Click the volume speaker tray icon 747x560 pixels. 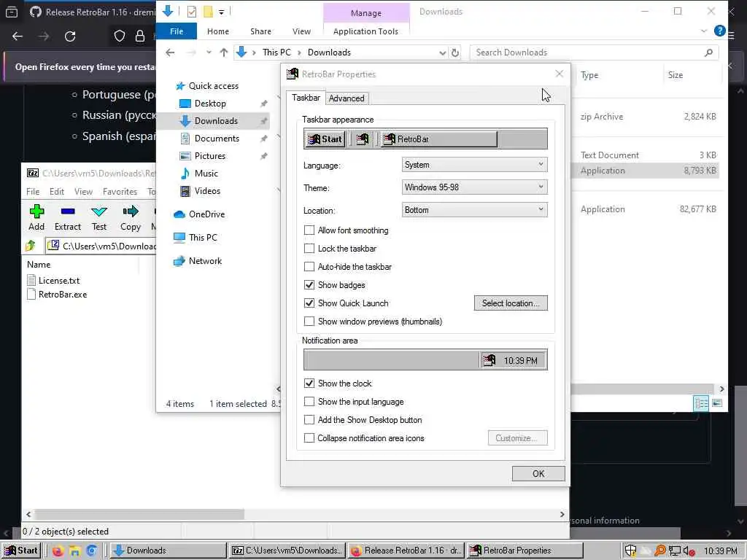click(x=689, y=551)
